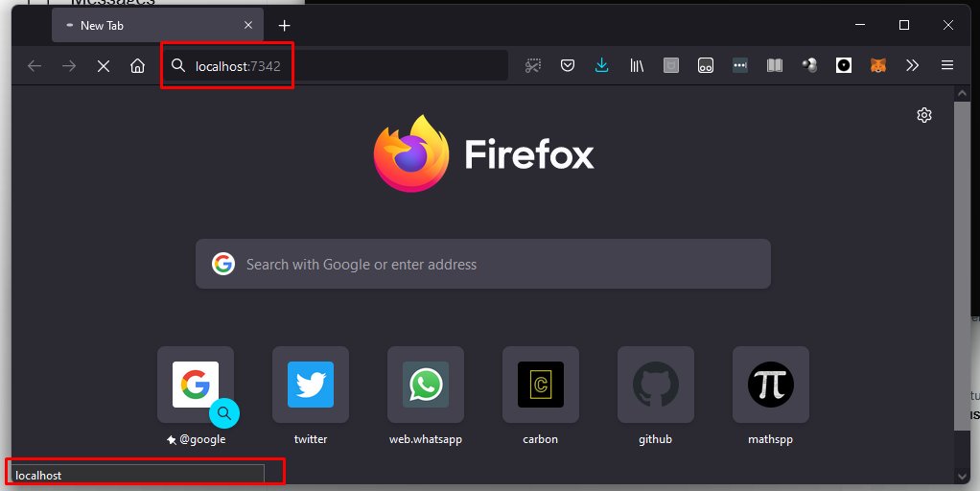Image resolution: width=980 pixels, height=491 pixels.
Task: Open a new tab with plus button
Action: (x=285, y=26)
